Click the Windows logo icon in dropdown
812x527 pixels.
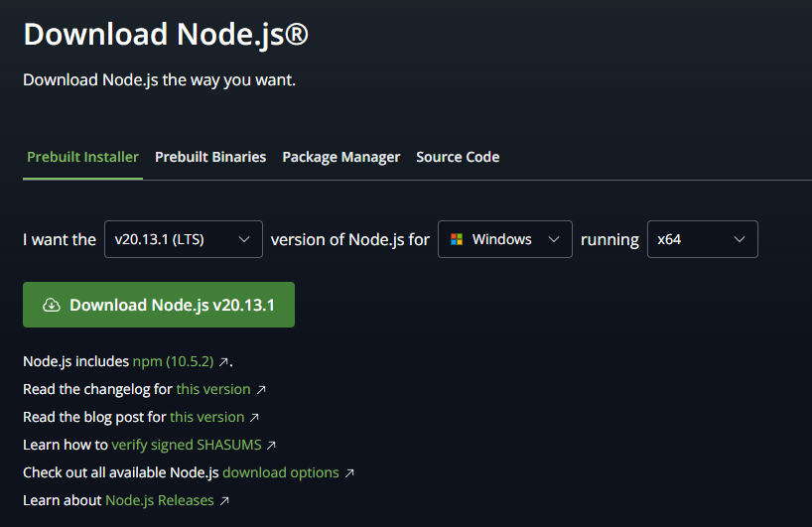457,239
